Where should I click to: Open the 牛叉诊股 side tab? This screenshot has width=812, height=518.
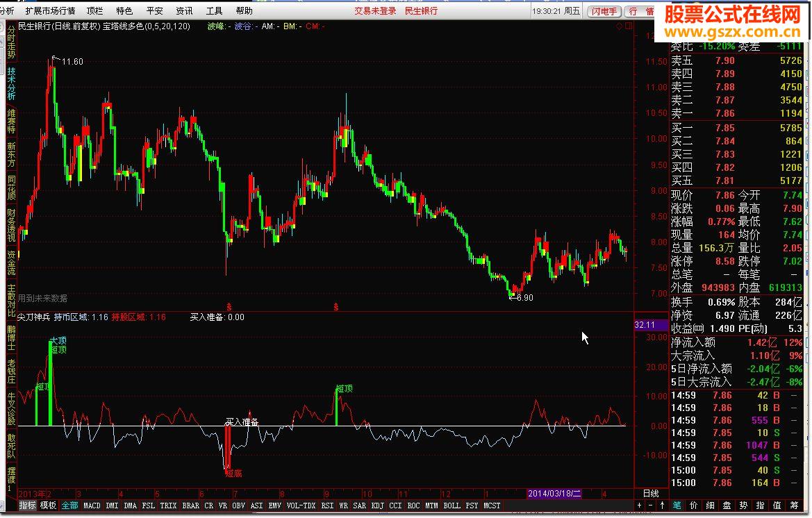pyautogui.click(x=11, y=409)
